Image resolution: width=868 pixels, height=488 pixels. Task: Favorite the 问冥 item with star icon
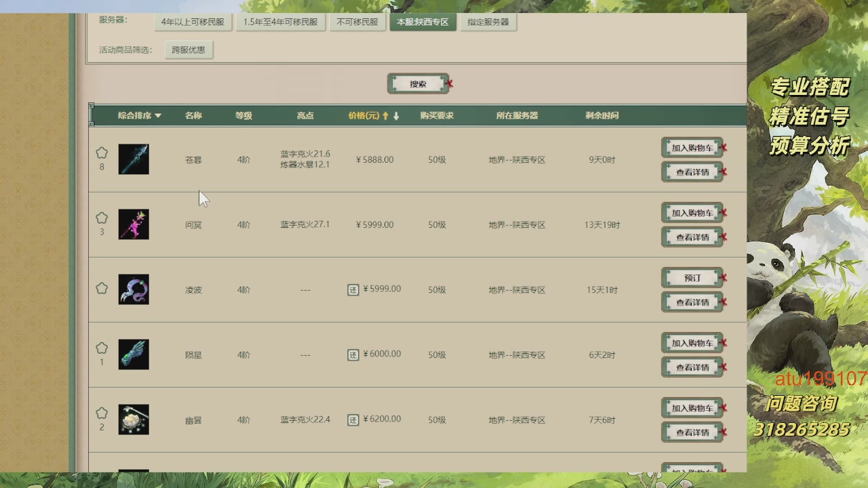click(102, 218)
